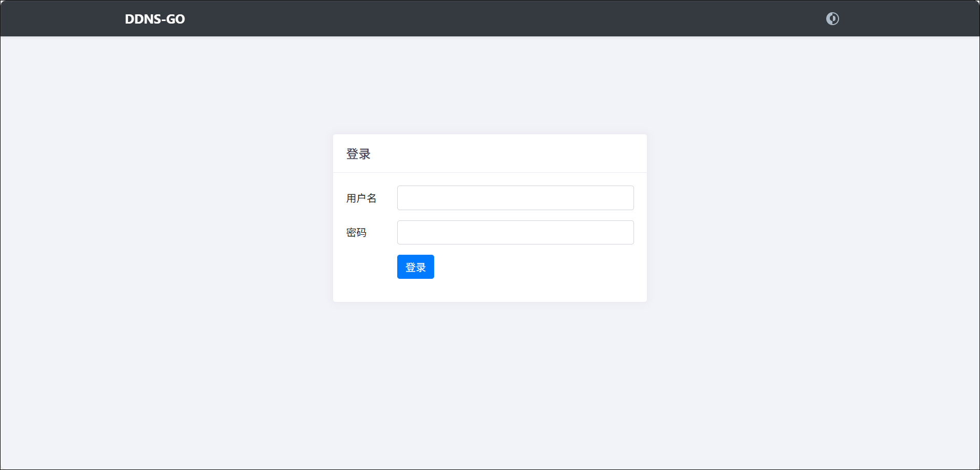980x470 pixels.
Task: Focus the 用户名 username input field
Action: 515,198
